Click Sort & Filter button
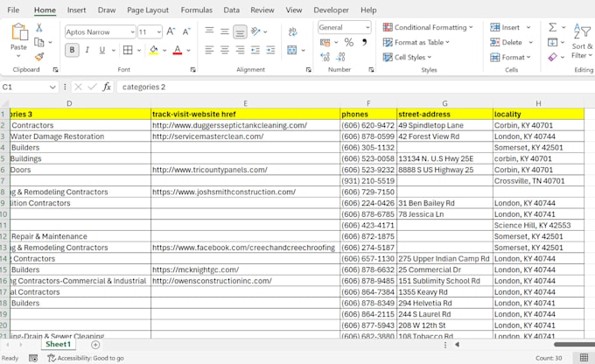Viewport: 595px width, 364px height. [x=582, y=41]
